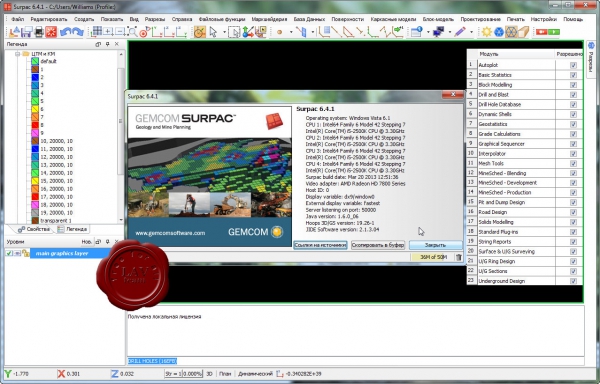Click the Ссылки на источники button
Image resolution: width=600 pixels, height=384 pixels.
[320, 245]
